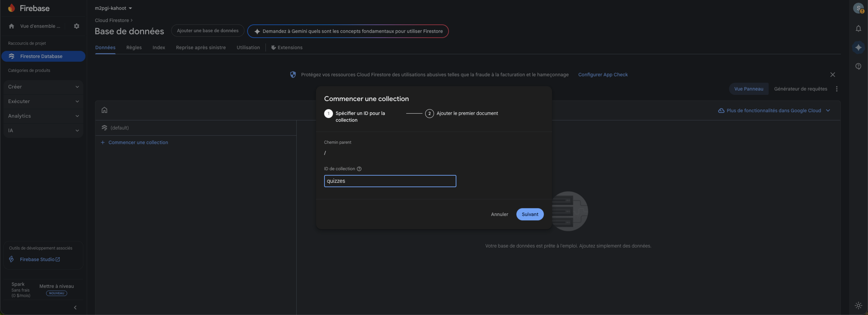Screen dimensions: 868x315
Task: Open project settings gear icon
Action: coord(77,26)
